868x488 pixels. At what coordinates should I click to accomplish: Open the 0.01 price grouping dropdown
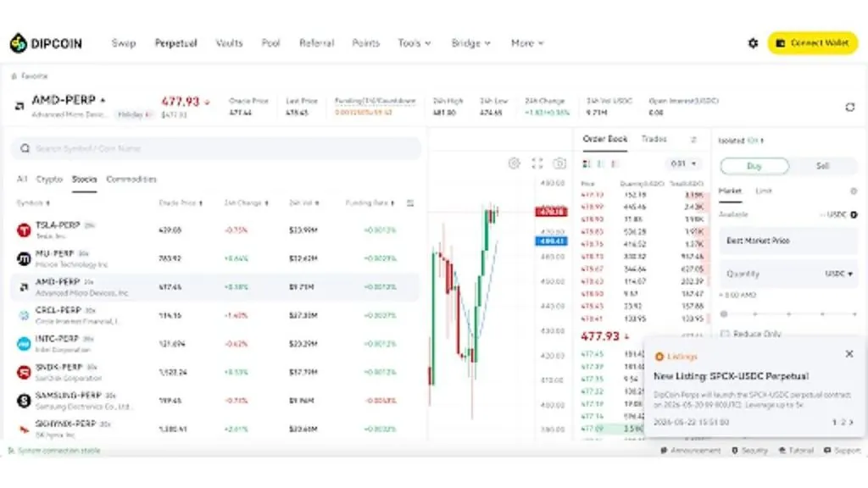(x=683, y=164)
